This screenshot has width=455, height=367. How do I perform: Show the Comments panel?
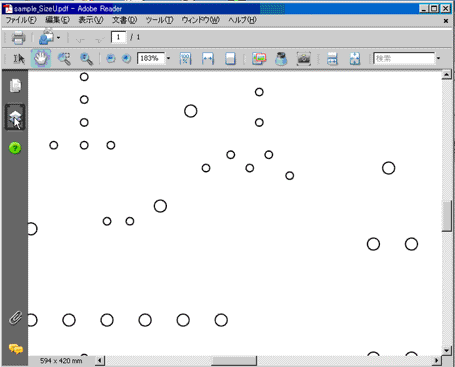(15, 349)
